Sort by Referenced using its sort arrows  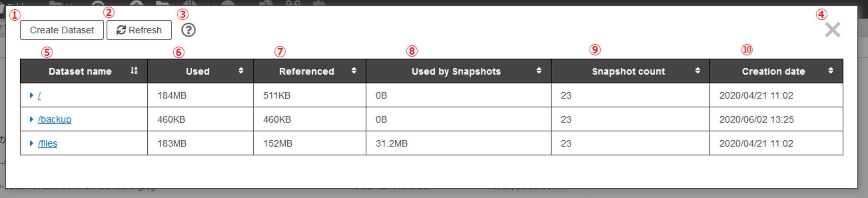tap(354, 71)
